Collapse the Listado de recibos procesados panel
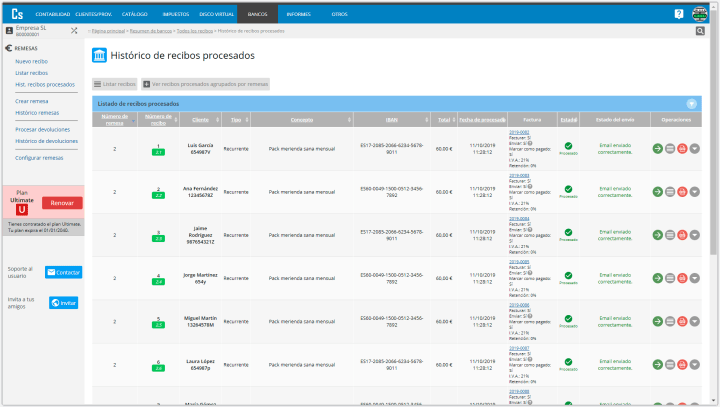Image resolution: width=720 pixels, height=407 pixels. coord(692,104)
